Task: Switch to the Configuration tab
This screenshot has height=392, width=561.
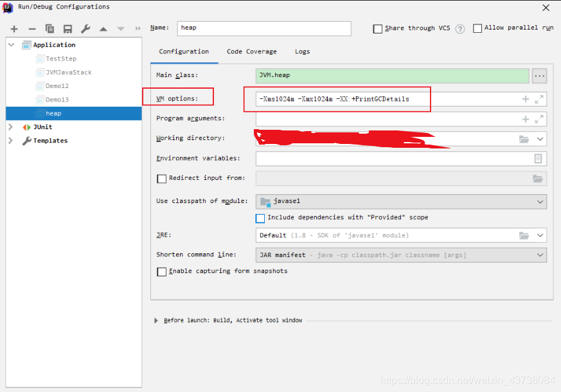Action: (184, 51)
